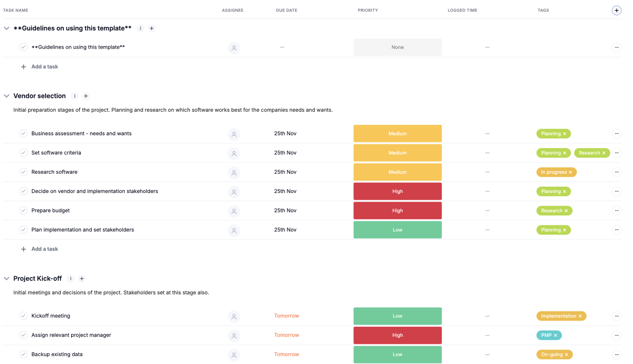Toggle completion for Backup existing data
The image size is (633, 364).
click(24, 355)
